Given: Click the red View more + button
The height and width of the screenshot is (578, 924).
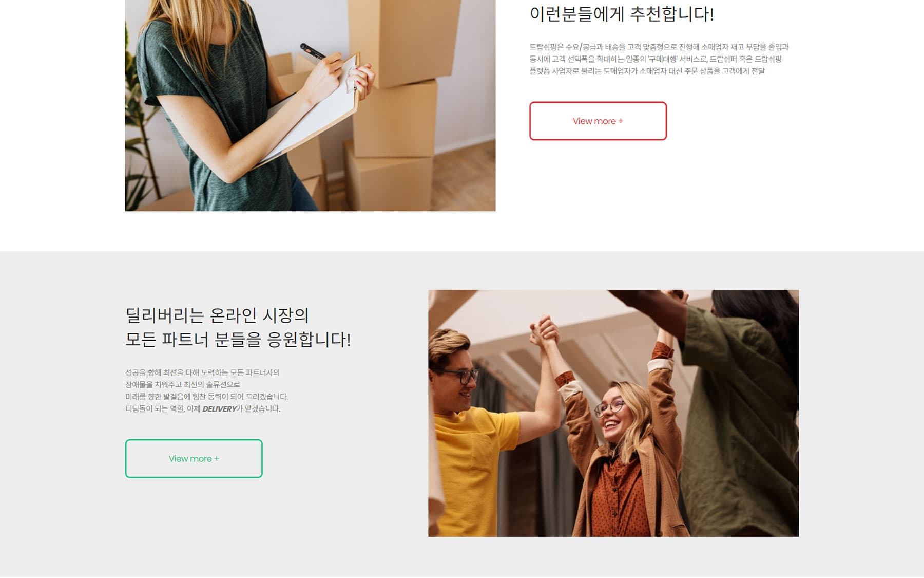Looking at the screenshot, I should [x=598, y=121].
